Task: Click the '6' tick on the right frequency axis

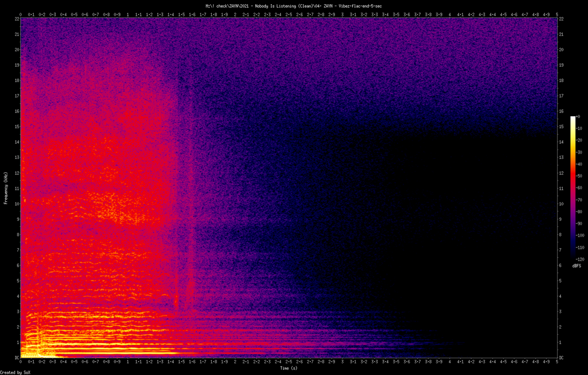Action: click(561, 265)
